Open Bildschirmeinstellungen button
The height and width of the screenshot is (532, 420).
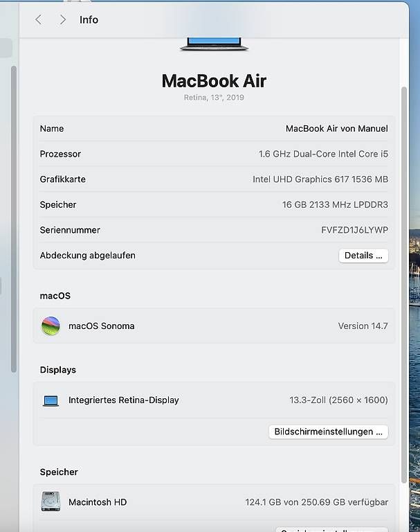coord(328,432)
